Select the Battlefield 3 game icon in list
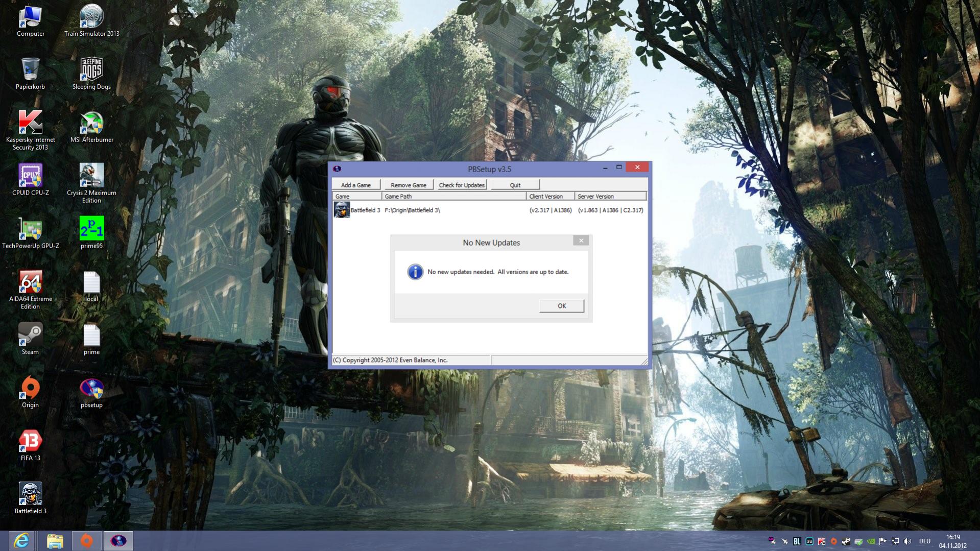Screen dimensions: 980x551 (342, 210)
